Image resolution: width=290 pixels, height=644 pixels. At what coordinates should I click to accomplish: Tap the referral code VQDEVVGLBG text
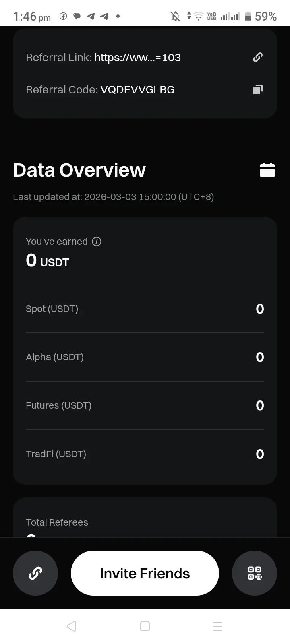click(x=137, y=89)
